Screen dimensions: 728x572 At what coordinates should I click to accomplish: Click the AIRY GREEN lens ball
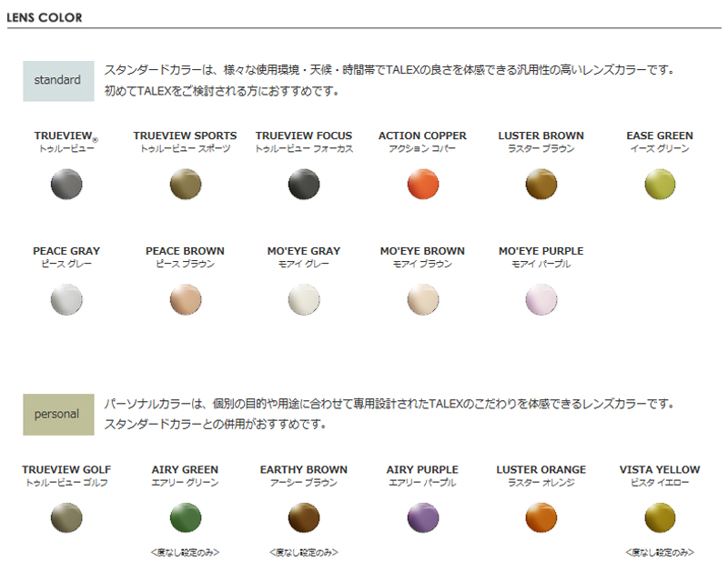[x=186, y=517]
